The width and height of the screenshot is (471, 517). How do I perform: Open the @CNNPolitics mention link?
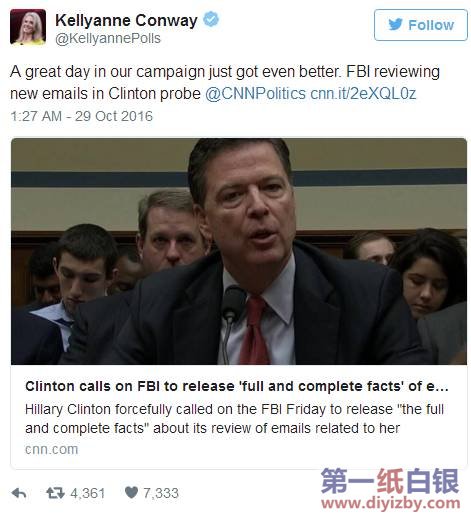[255, 94]
